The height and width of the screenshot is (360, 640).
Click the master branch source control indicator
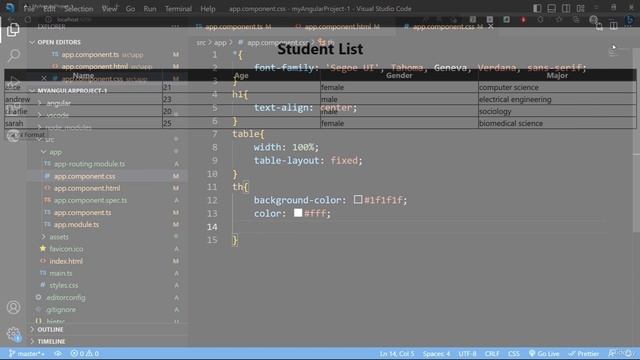[x=27, y=353]
